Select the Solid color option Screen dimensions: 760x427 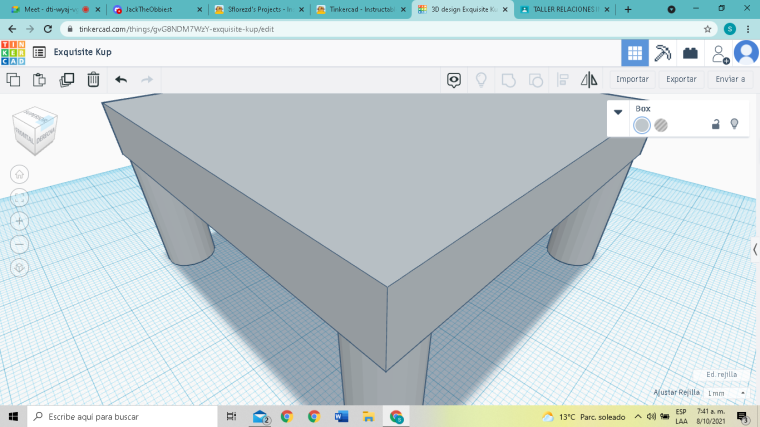tap(642, 125)
